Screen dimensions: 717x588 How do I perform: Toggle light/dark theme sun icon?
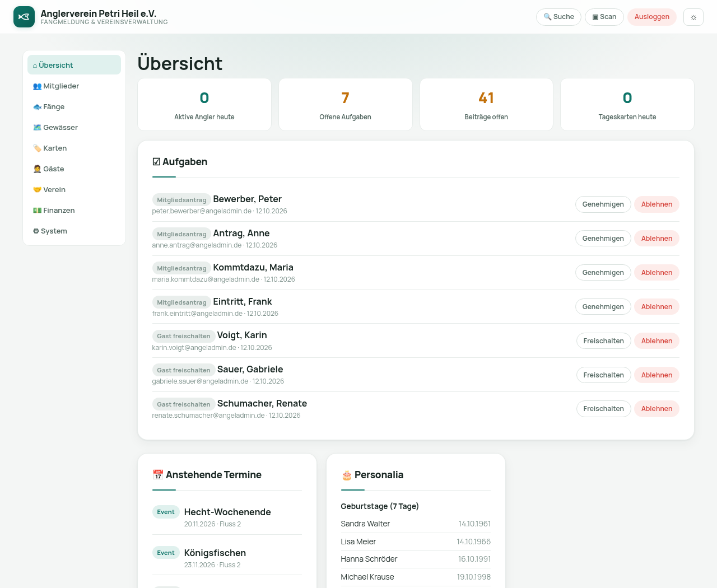pos(693,17)
